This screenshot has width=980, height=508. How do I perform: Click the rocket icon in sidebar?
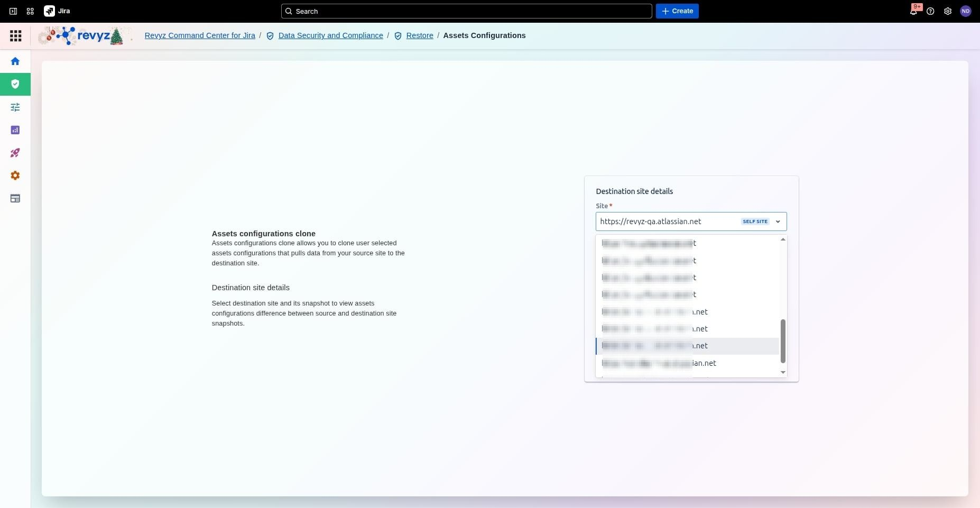(15, 153)
